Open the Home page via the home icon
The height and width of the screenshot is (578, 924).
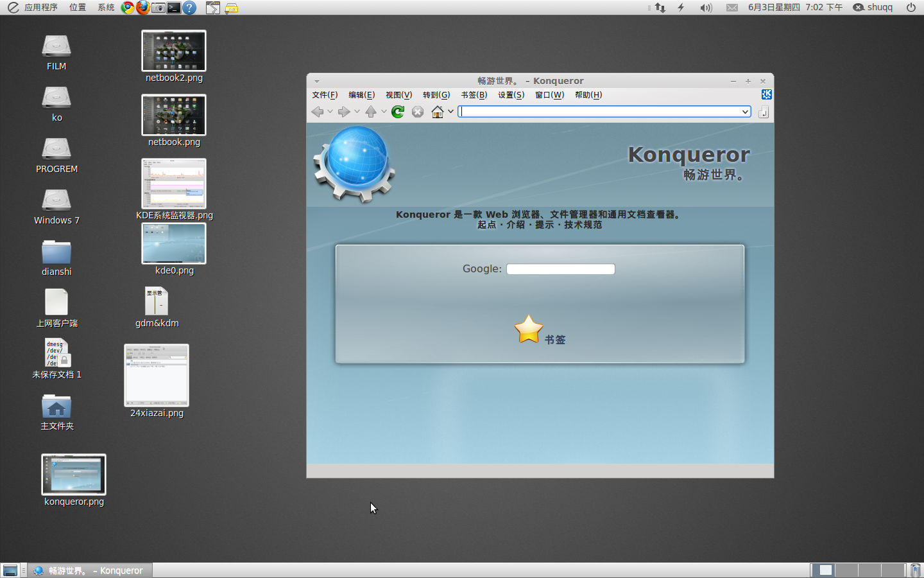click(x=439, y=111)
